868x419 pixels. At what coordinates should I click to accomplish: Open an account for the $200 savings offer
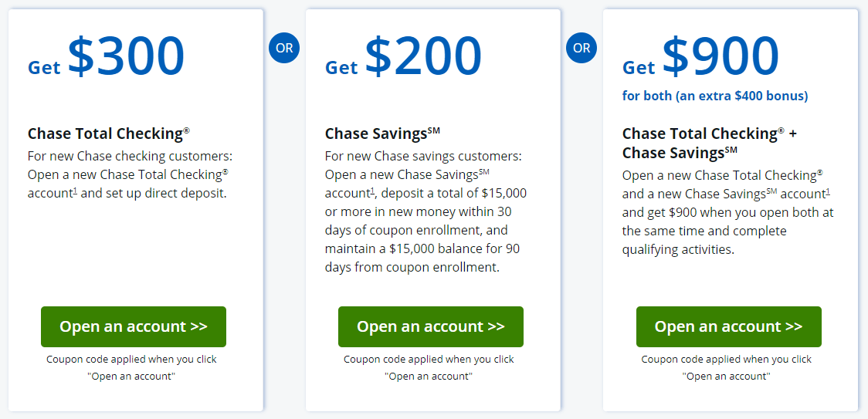431,326
